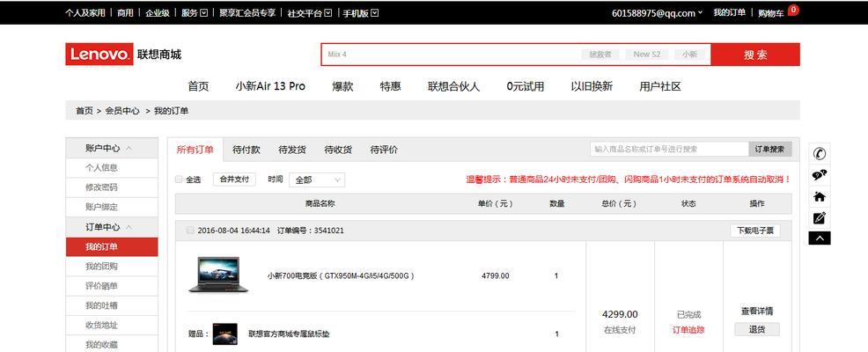Open 收货地址 in the sidebar
The width and height of the screenshot is (868, 352).
point(101,326)
